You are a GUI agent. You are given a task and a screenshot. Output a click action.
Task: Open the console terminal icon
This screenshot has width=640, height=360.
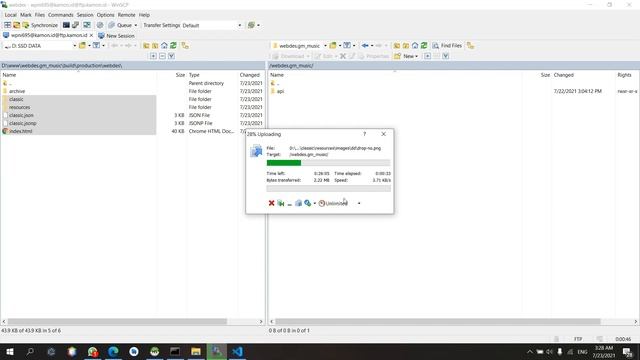[x=66, y=25]
